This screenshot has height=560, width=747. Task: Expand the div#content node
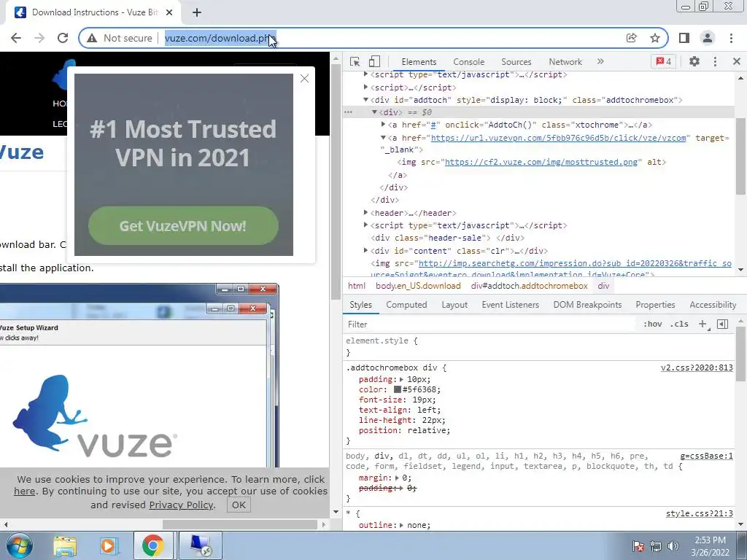pyautogui.click(x=366, y=251)
